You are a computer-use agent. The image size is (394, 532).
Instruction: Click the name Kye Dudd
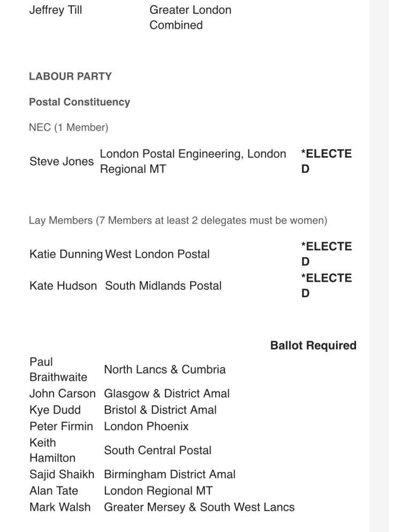(x=55, y=410)
